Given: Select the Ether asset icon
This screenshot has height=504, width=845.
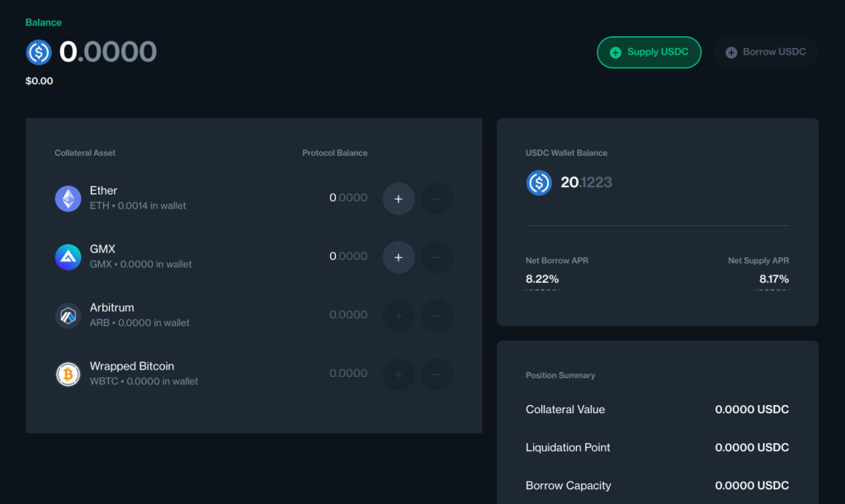Looking at the screenshot, I should (68, 198).
